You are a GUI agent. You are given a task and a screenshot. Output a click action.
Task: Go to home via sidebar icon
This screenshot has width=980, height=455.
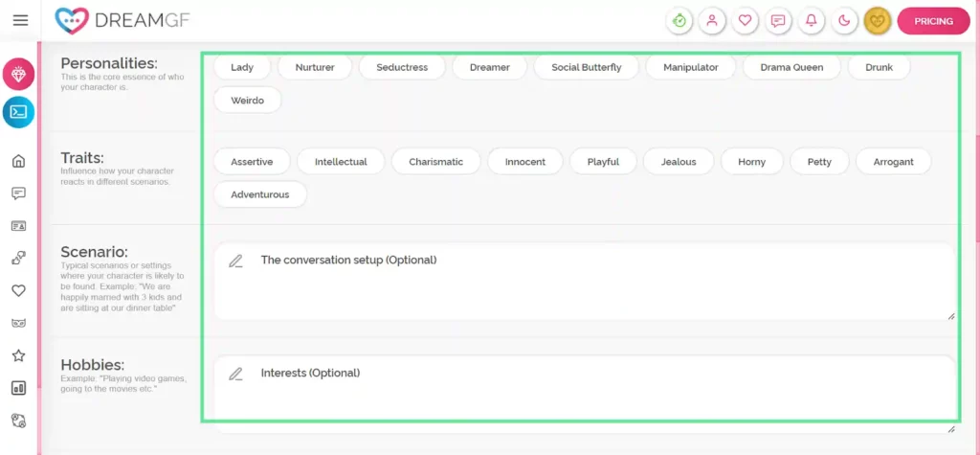(x=18, y=161)
